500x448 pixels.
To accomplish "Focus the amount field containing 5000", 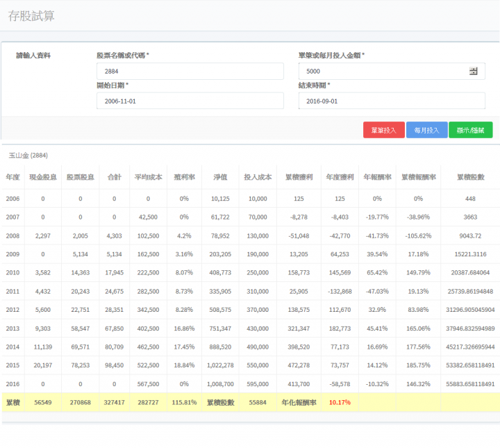I will (392, 71).
